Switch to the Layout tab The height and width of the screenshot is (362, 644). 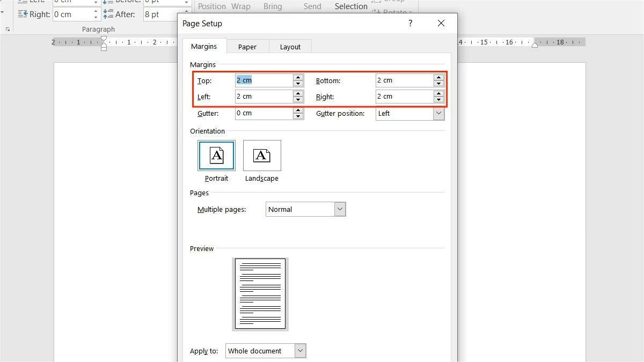point(290,47)
